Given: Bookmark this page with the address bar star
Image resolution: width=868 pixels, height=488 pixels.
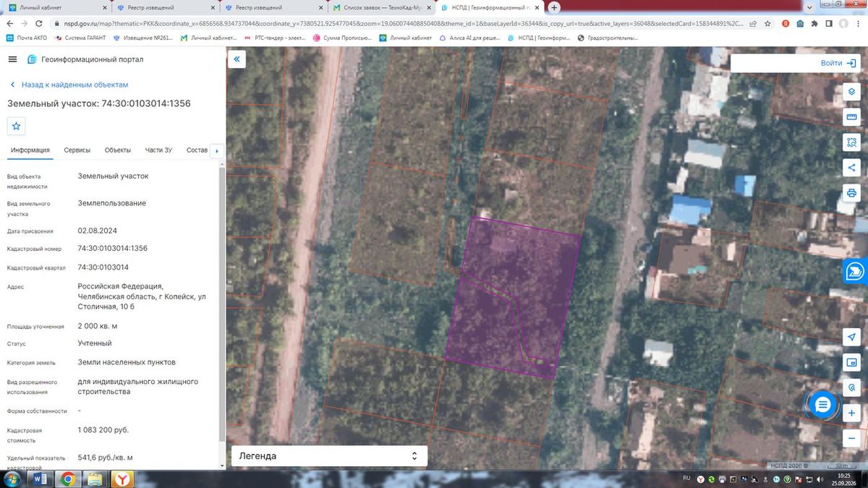Looking at the screenshot, I should click(x=767, y=23).
